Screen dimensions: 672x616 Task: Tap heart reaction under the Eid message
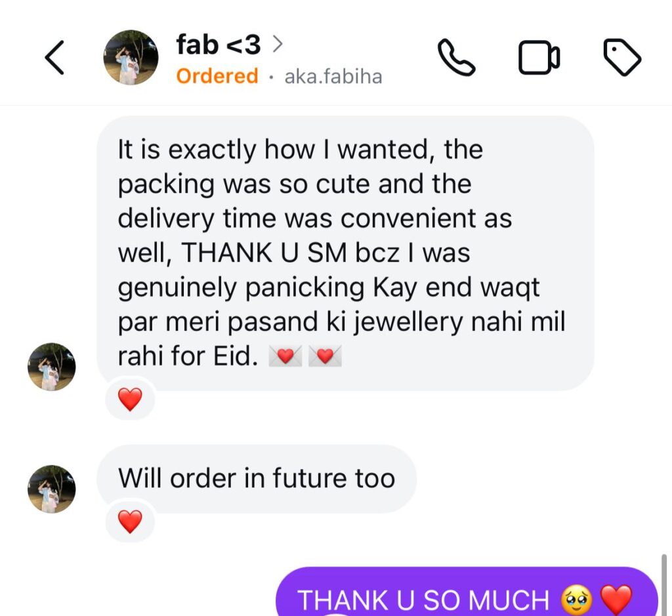click(131, 400)
